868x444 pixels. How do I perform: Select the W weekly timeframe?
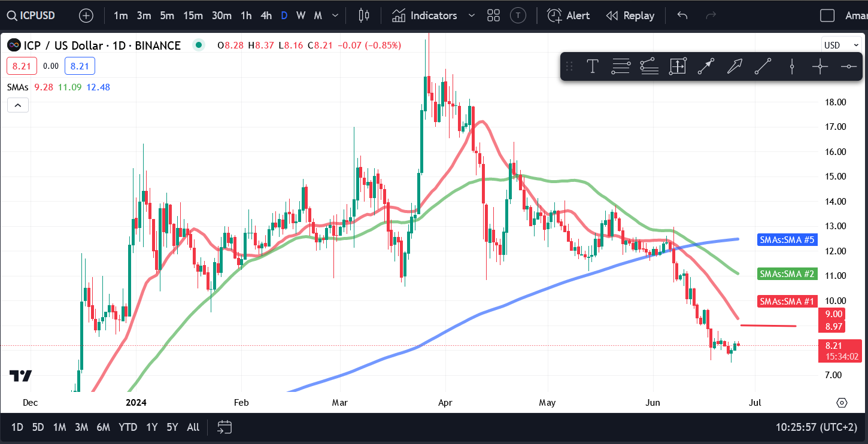pyautogui.click(x=301, y=16)
